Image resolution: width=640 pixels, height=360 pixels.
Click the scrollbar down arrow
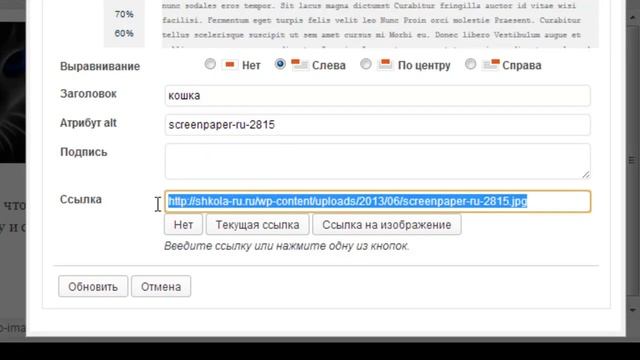click(633, 311)
